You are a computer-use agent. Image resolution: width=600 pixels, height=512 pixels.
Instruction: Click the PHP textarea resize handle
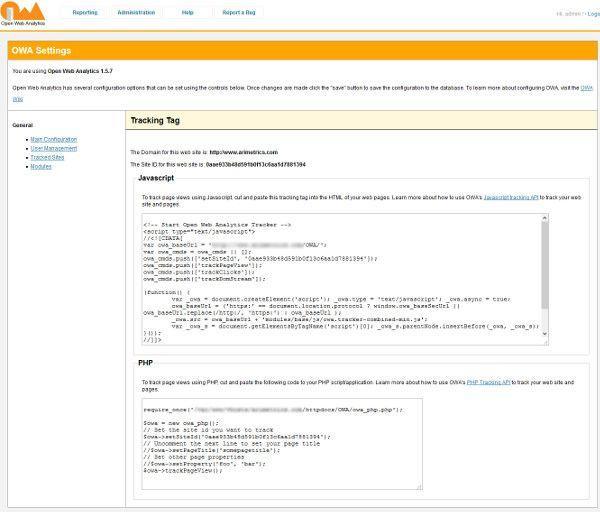coord(419,486)
